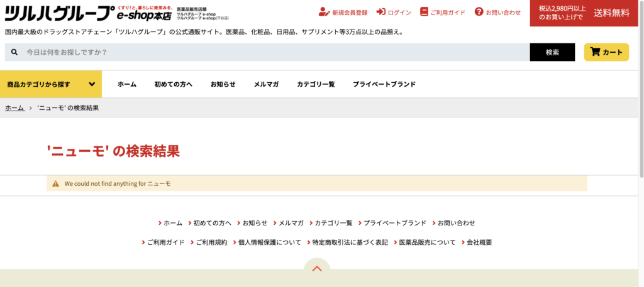
Task: Select プライベートブランド in navigation bar
Action: pos(384,84)
